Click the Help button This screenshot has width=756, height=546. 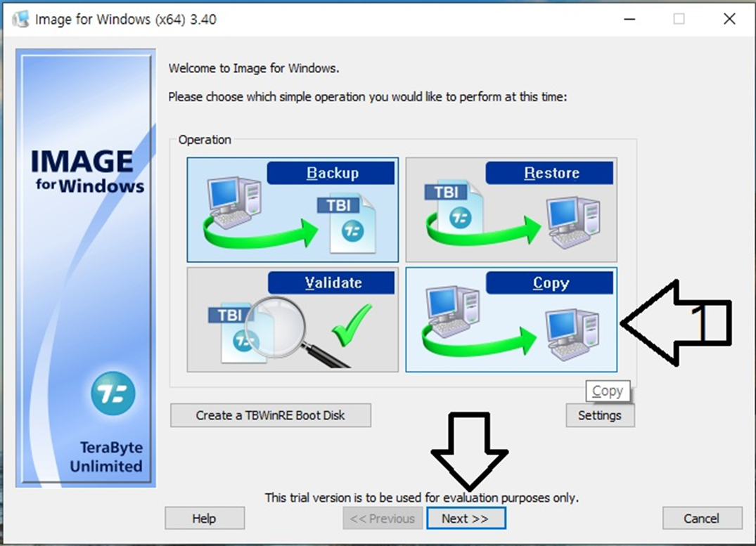click(205, 519)
